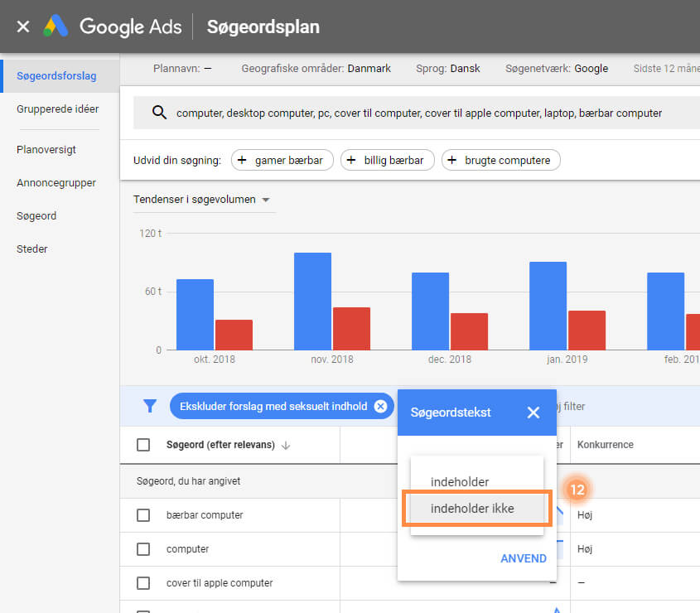Screen dimensions: 700x613
Task: Open the 'Tendenser i søgevolumen' dropdown
Action: pos(202,200)
